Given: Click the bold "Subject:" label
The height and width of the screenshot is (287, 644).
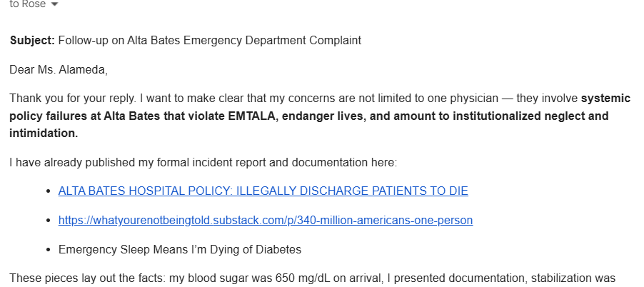Looking at the screenshot, I should coord(32,41).
